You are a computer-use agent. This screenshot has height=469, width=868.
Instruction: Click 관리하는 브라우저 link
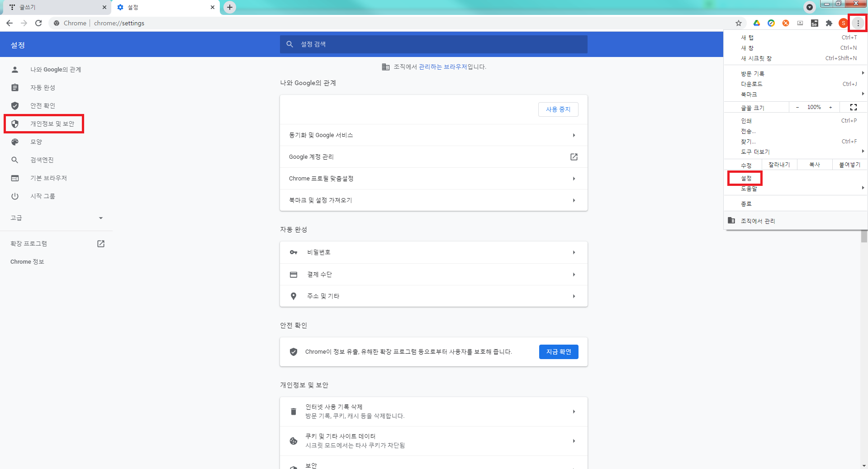click(443, 67)
